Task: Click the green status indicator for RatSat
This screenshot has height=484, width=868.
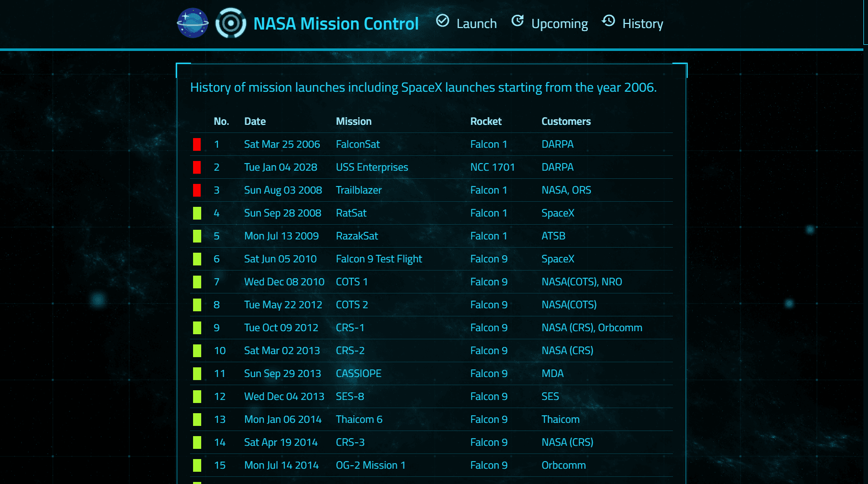Action: 198,213
